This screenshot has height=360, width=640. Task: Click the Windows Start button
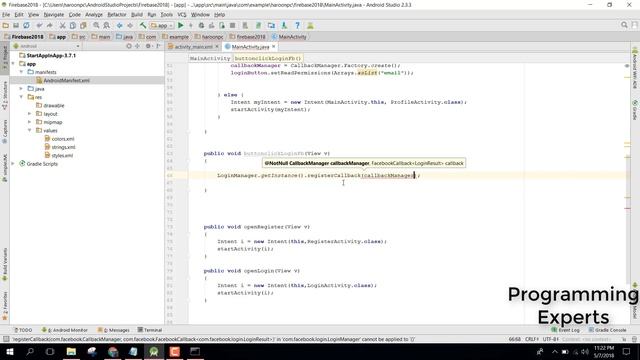[x=9, y=351]
